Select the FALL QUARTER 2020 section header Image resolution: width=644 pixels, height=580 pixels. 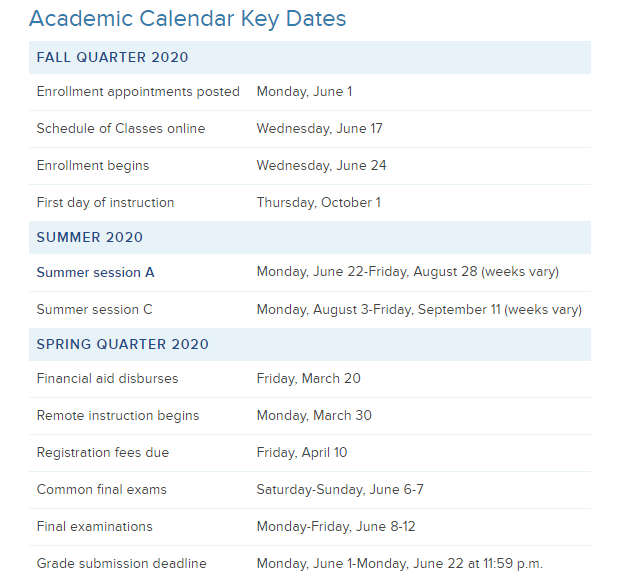tap(112, 57)
